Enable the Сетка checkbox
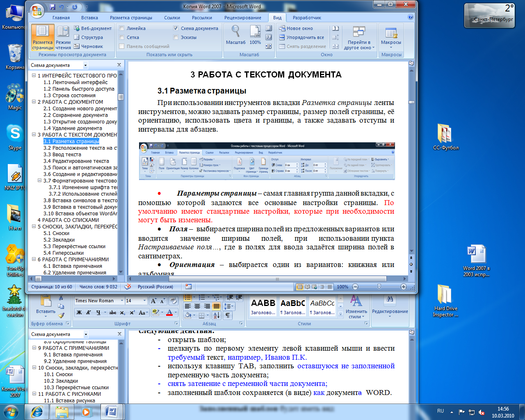 click(x=122, y=37)
